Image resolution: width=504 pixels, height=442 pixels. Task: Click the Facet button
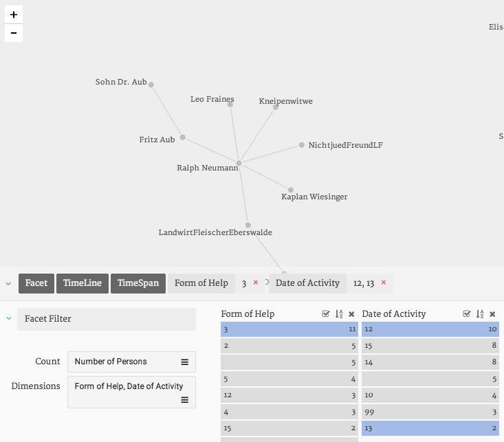[x=36, y=283]
